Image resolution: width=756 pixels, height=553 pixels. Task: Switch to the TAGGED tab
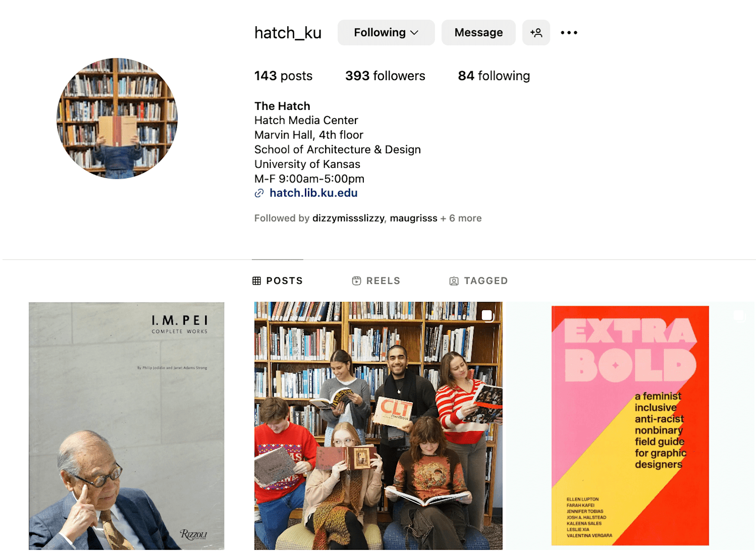[478, 281]
